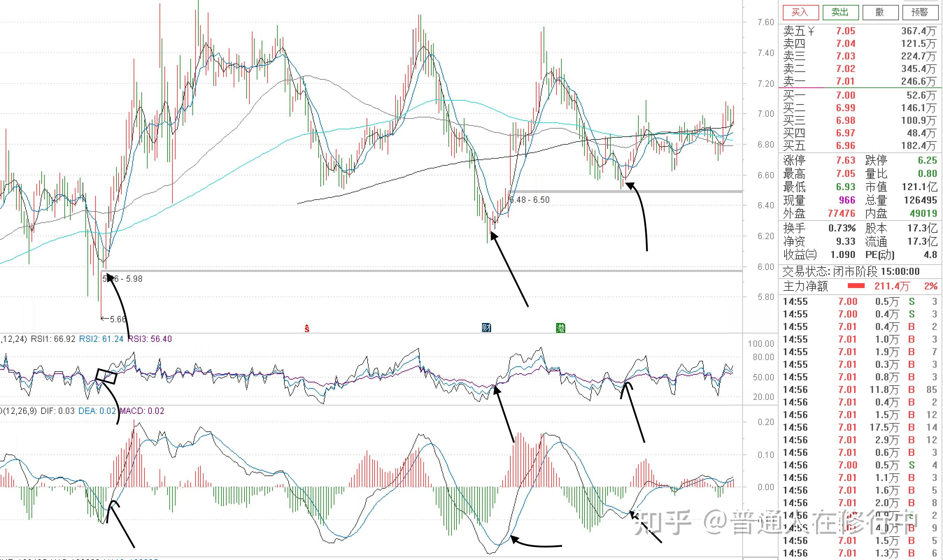Click the red S marker below chart
The height and width of the screenshot is (560, 943).
pyautogui.click(x=307, y=328)
